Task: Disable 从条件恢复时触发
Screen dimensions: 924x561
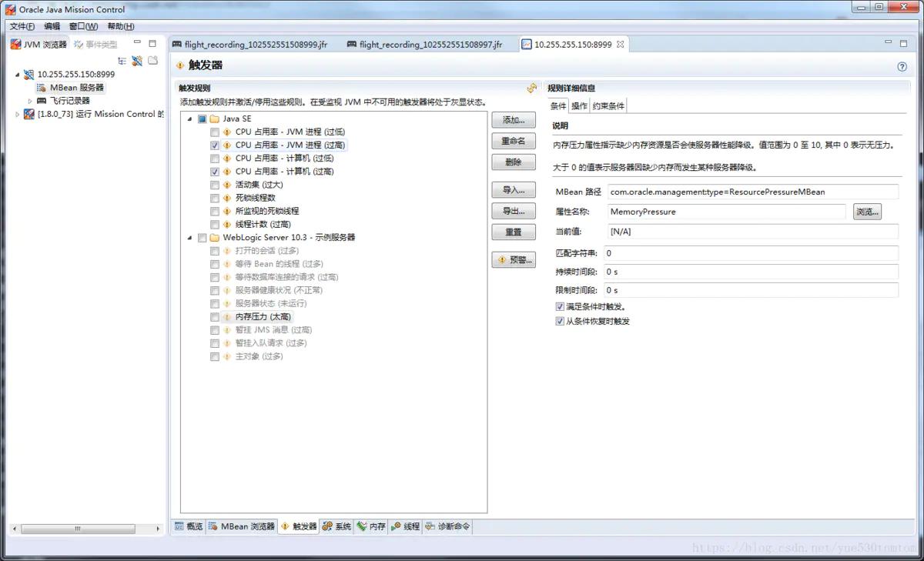Action: click(x=558, y=321)
